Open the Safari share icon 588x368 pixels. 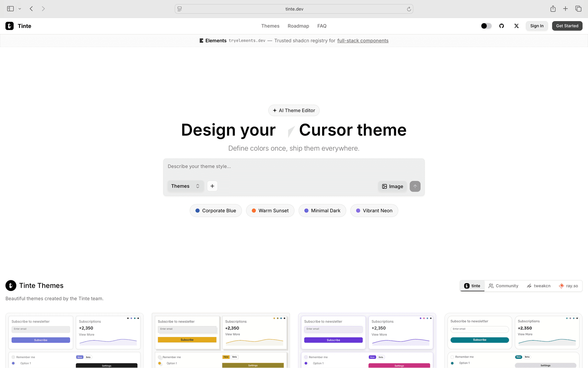[553, 9]
